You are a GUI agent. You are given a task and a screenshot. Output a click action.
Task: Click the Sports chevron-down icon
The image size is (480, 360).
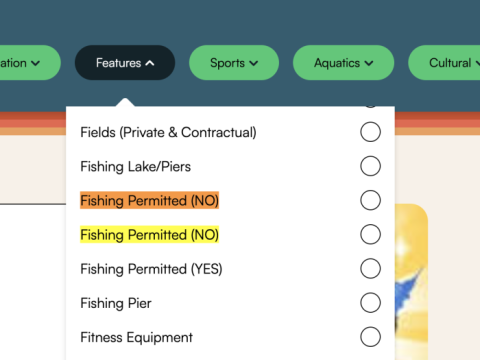[x=254, y=63]
